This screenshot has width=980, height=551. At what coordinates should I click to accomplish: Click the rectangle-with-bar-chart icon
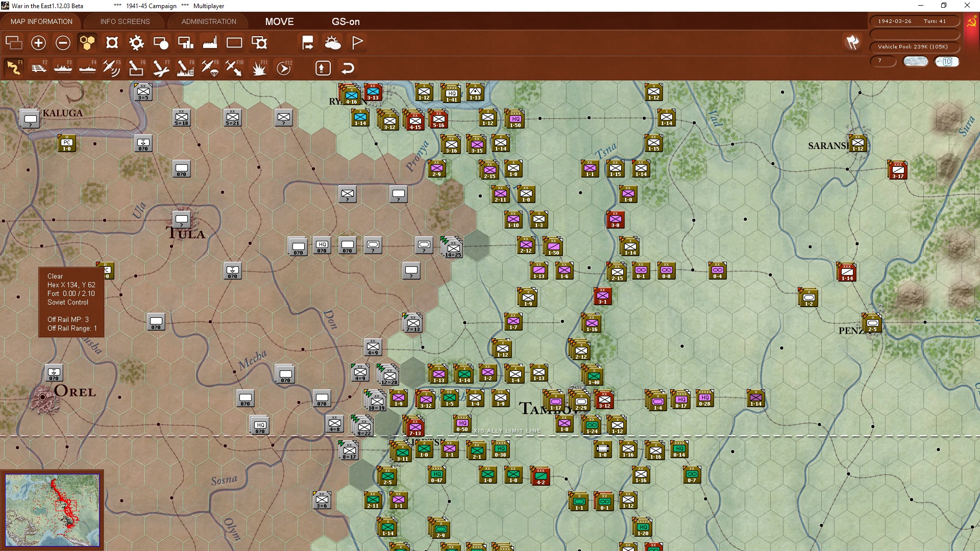(x=185, y=43)
